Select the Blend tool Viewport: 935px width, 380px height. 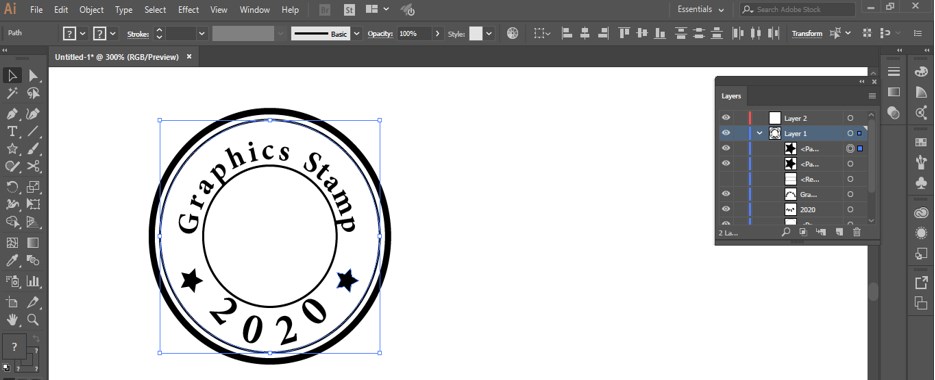click(33, 261)
